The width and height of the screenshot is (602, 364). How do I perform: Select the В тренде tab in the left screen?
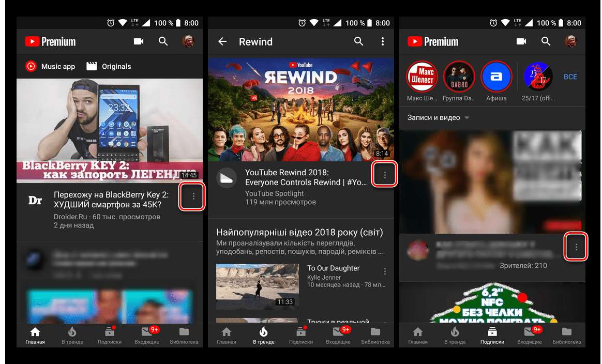coord(72,335)
